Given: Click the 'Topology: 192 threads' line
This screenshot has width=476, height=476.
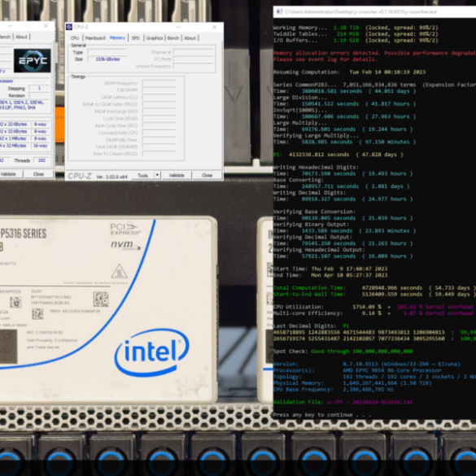Looking at the screenshot, I should coord(374,377).
